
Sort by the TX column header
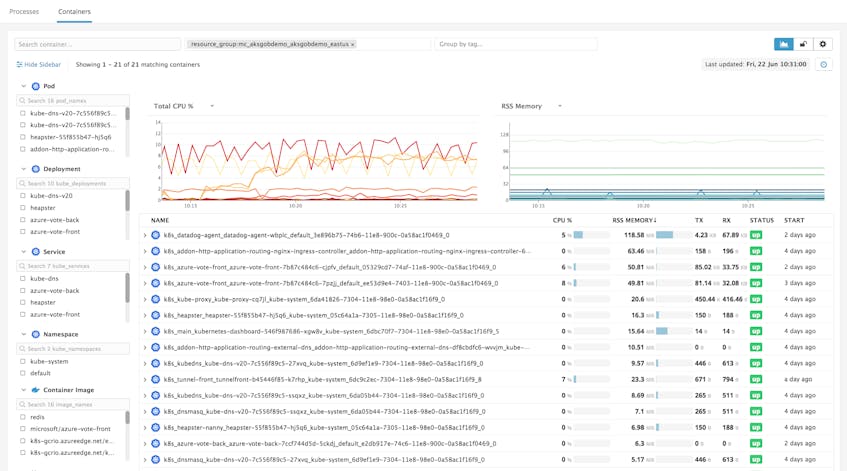click(699, 220)
